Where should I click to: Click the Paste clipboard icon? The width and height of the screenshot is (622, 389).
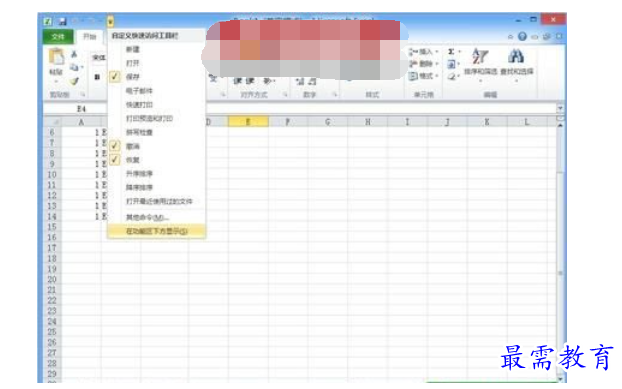56,57
